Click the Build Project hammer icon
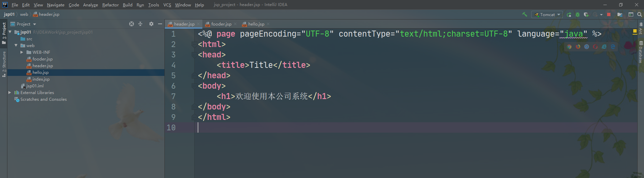 (x=525, y=14)
